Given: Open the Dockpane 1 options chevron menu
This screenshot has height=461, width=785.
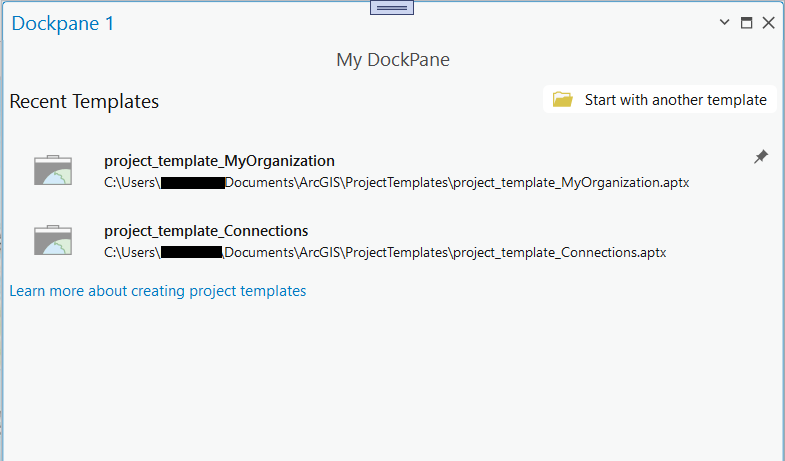Looking at the screenshot, I should (724, 23).
